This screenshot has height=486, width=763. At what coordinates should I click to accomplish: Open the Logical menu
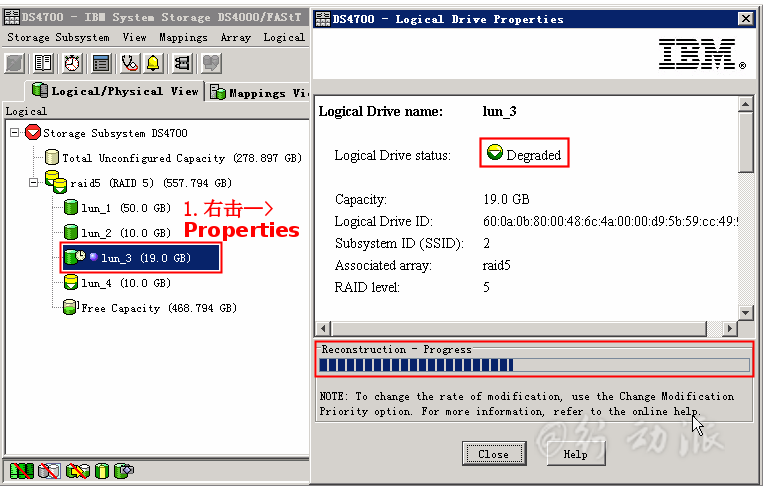(x=284, y=37)
